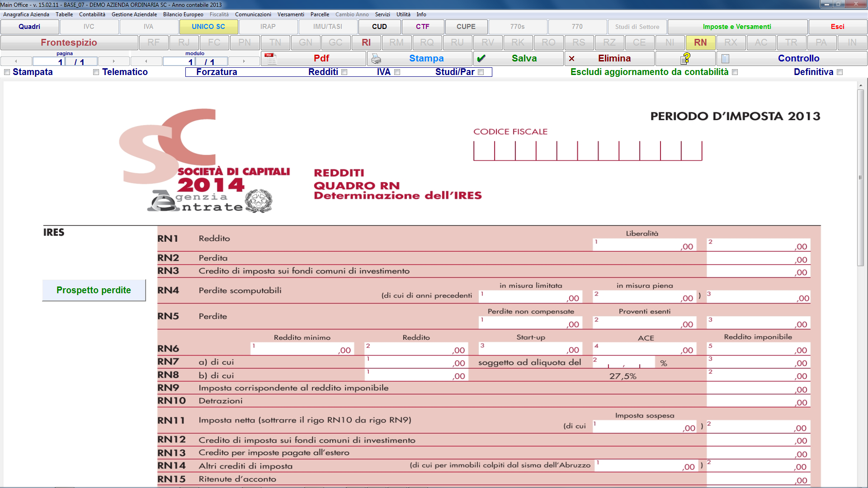Click RN11 Imposta sospesa field
This screenshot has height=488, width=868.
[645, 427]
